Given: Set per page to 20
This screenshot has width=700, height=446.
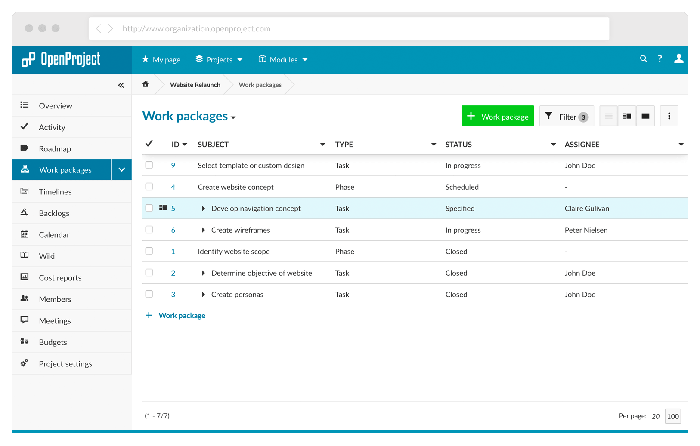Looking at the screenshot, I should 655,416.
